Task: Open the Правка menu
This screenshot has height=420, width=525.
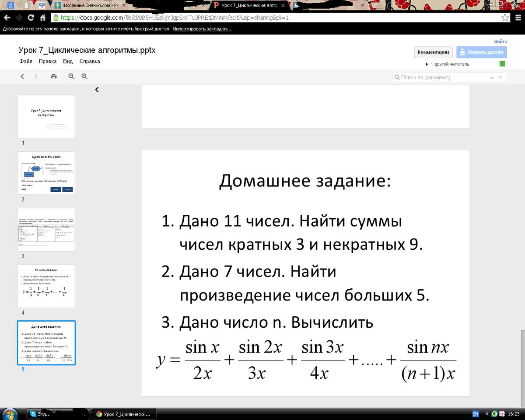Action: (x=48, y=61)
